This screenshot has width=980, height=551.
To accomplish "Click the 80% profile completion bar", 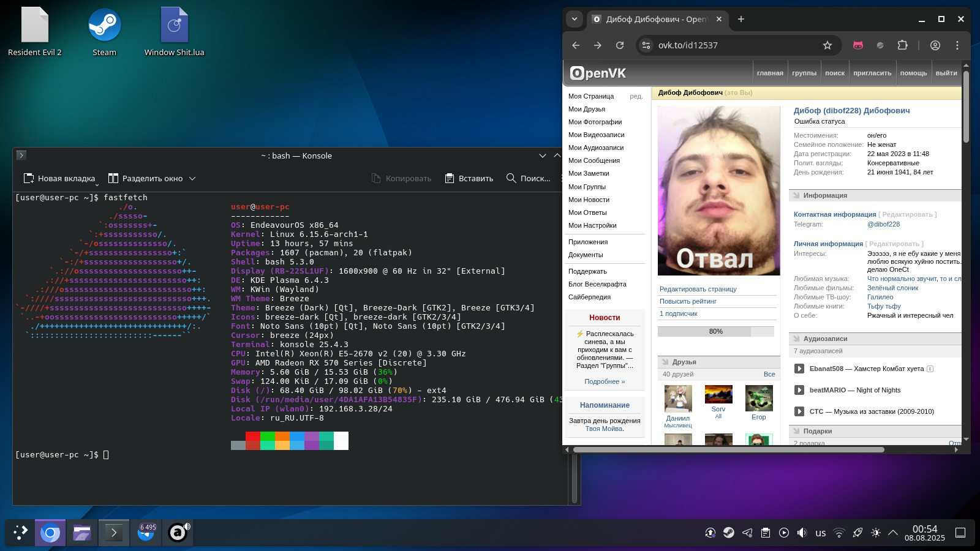I will coord(715,331).
